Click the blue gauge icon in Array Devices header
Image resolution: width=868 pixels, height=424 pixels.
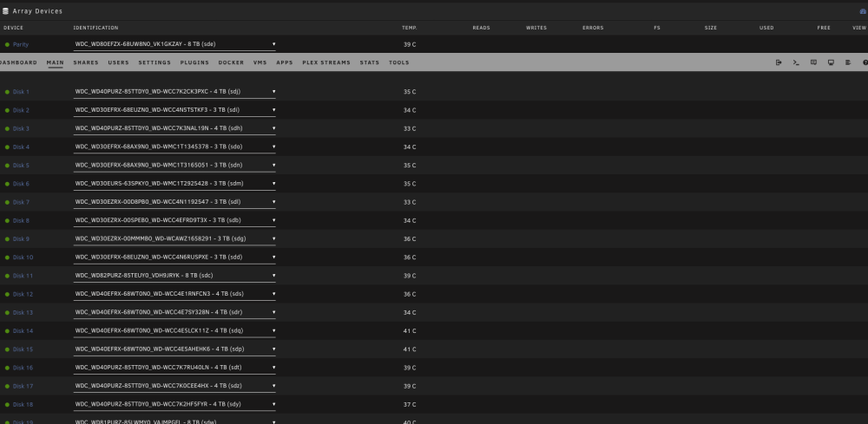863,11
